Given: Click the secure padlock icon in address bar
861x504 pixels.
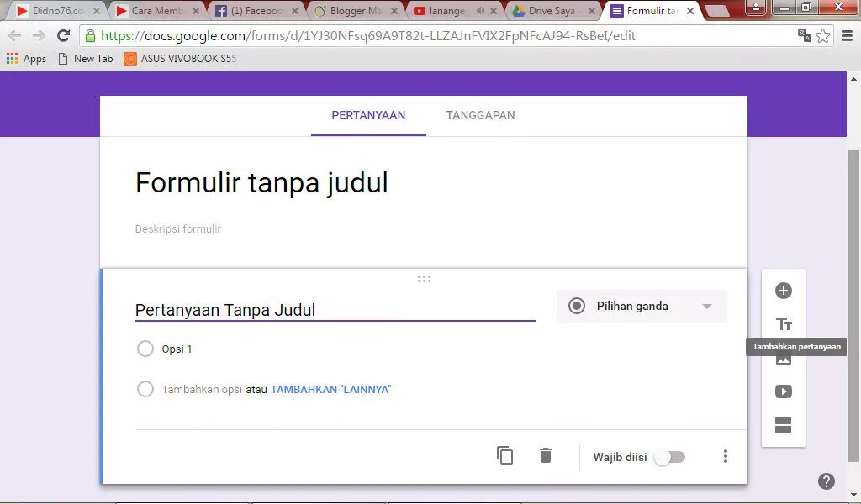Looking at the screenshot, I should click(x=91, y=35).
